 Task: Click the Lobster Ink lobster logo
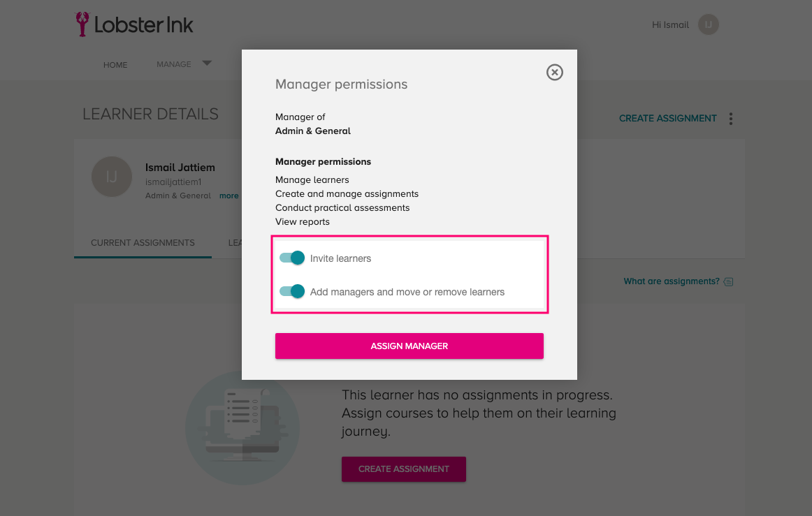(x=82, y=24)
